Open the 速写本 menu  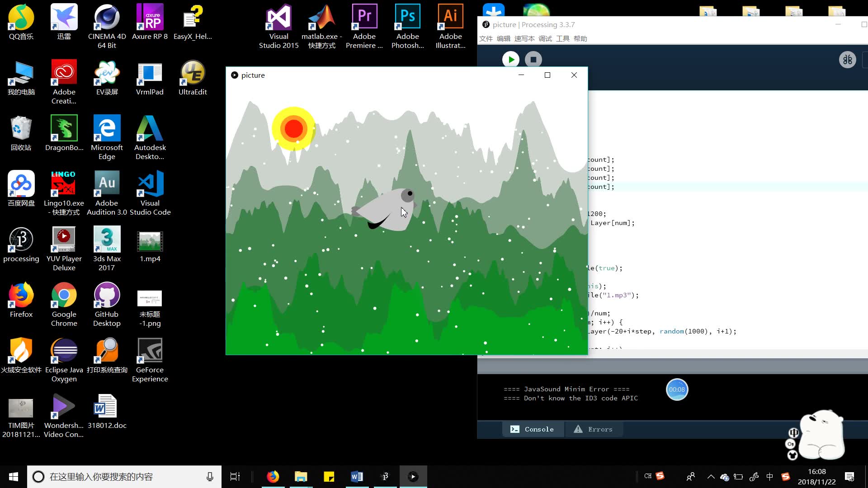(524, 39)
